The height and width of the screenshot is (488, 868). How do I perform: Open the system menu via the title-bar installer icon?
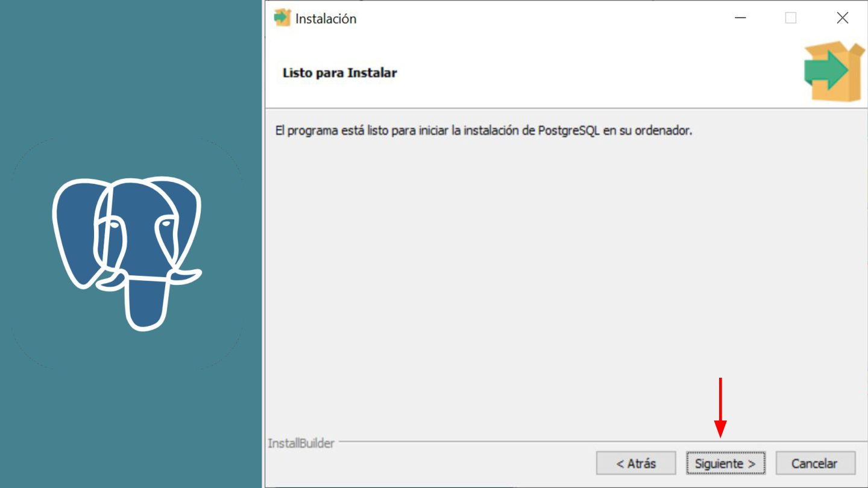click(282, 18)
